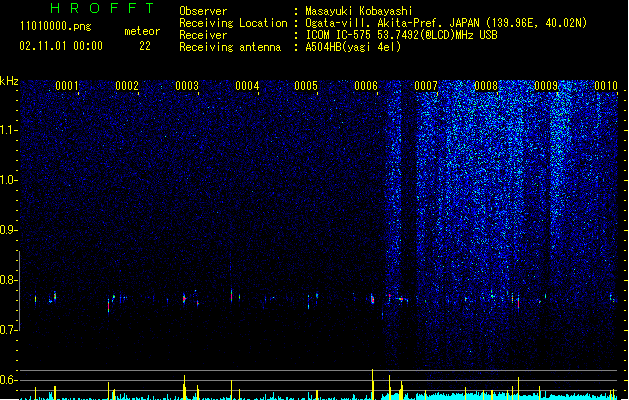629x400 pixels.
Task: Select the filename 11010000.png
Action: click(56, 26)
